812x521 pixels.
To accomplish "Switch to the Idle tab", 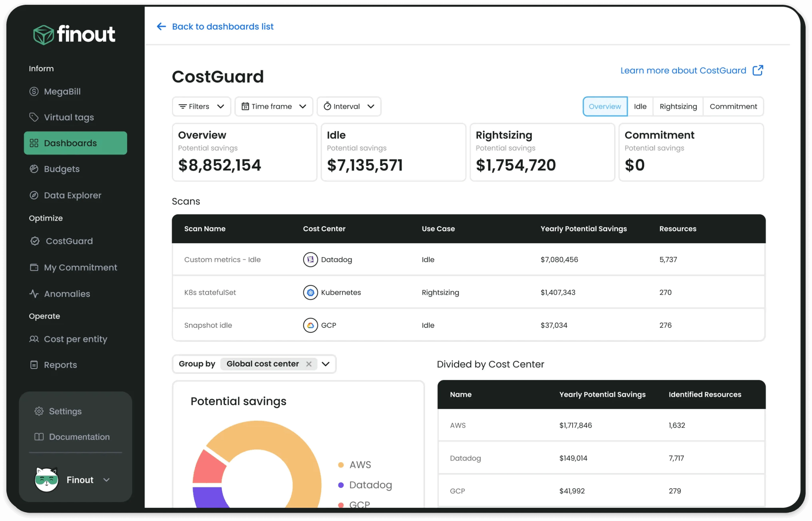I will pyautogui.click(x=640, y=107).
